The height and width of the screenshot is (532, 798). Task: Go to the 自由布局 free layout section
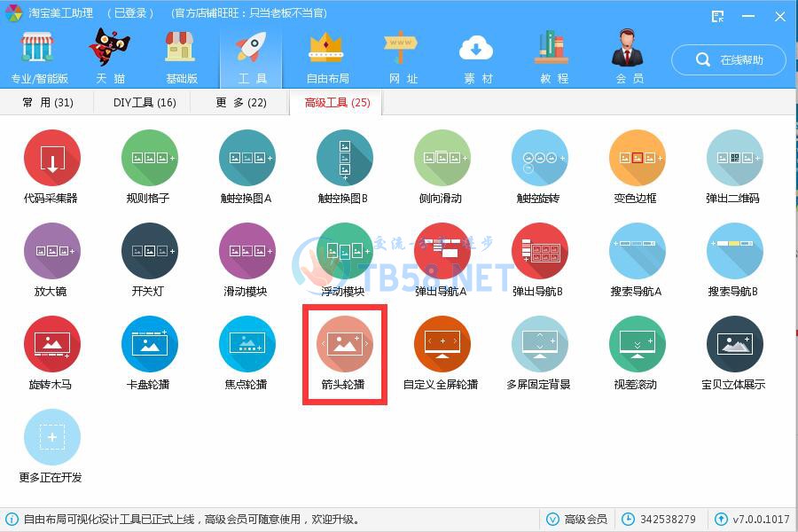coord(327,58)
